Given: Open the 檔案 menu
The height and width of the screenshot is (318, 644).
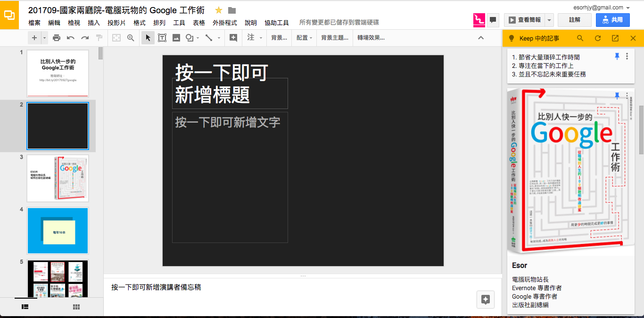Looking at the screenshot, I should click(x=34, y=23).
